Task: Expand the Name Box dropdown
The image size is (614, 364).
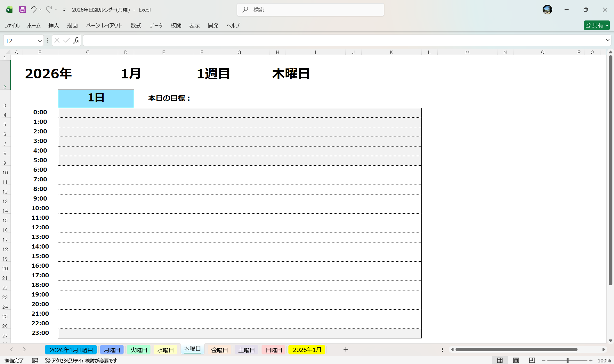Action: [x=40, y=41]
